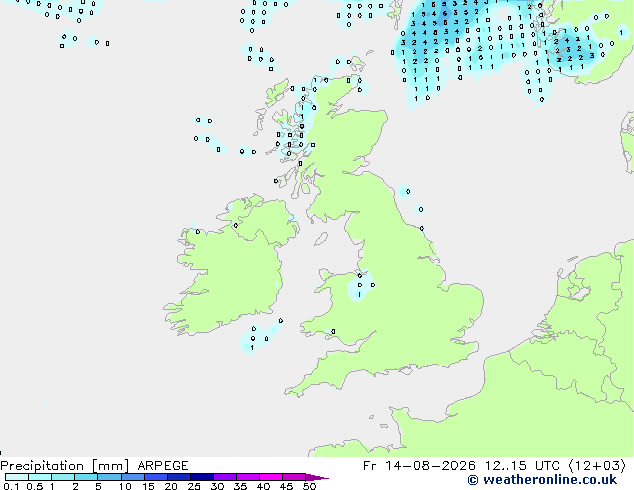Click the ARPEGE model name label
This screenshot has width=634, height=490.
pyautogui.click(x=163, y=466)
